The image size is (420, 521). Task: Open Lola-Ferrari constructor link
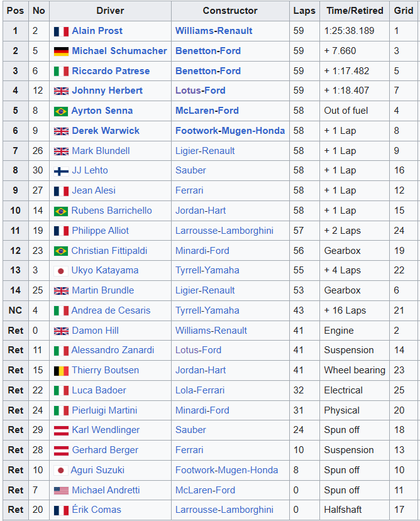tap(200, 390)
